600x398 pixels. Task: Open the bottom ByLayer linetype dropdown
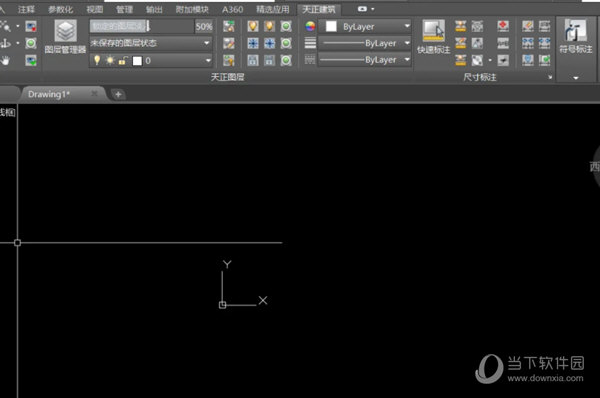pyautogui.click(x=407, y=60)
